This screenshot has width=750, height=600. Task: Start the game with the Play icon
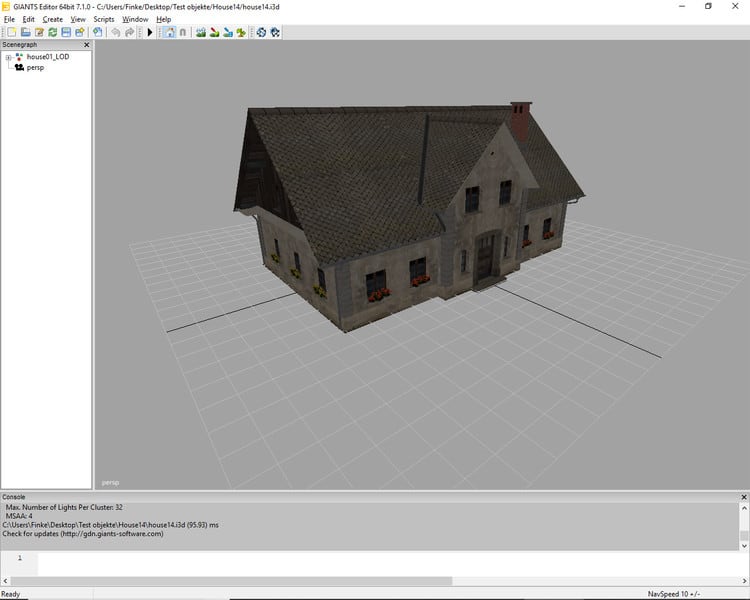150,33
